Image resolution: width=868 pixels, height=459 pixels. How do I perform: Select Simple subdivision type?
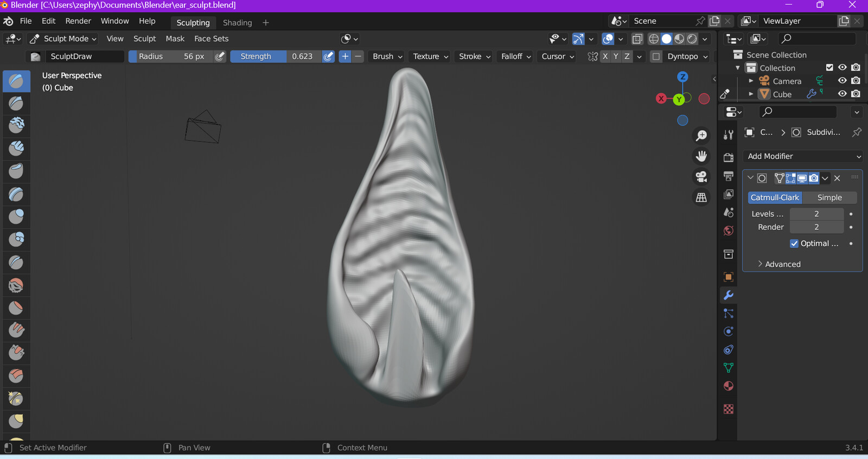(829, 197)
